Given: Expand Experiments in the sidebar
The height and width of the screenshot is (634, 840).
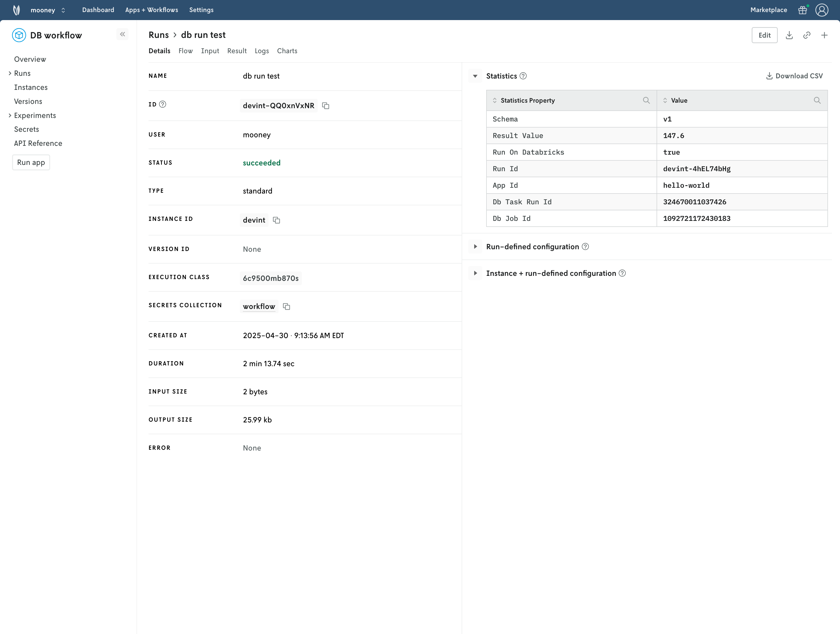Looking at the screenshot, I should coord(10,115).
